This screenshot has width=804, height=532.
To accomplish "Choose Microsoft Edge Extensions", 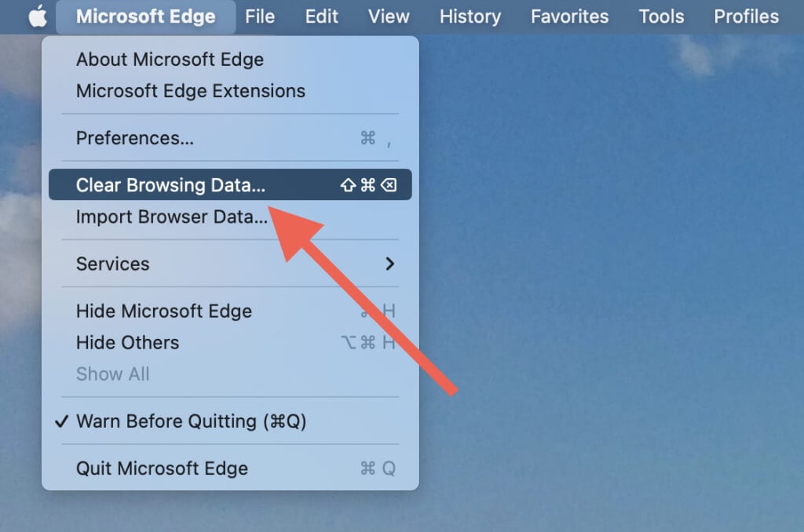I will 191,91.
